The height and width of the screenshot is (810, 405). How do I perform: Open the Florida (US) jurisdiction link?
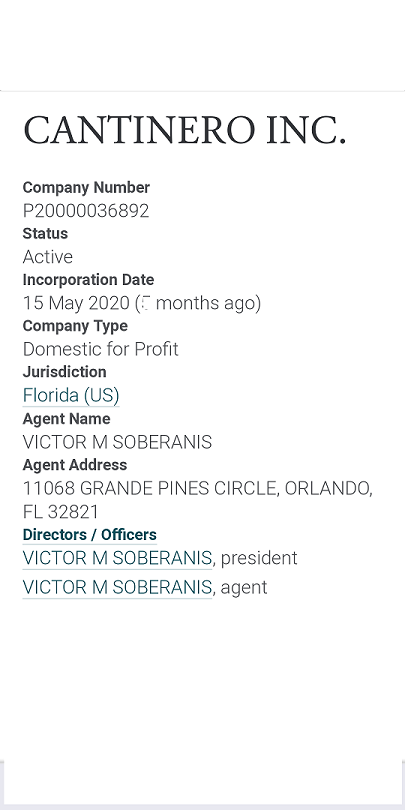click(71, 396)
